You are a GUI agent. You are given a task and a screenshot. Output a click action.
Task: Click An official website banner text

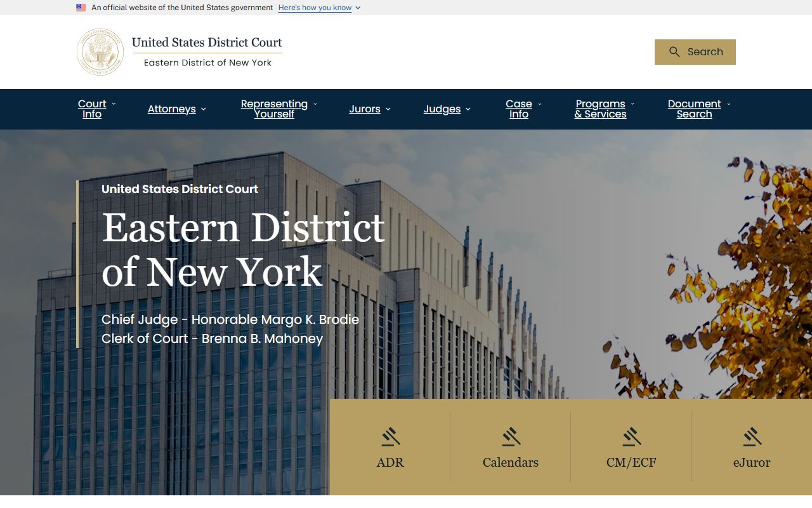point(182,8)
